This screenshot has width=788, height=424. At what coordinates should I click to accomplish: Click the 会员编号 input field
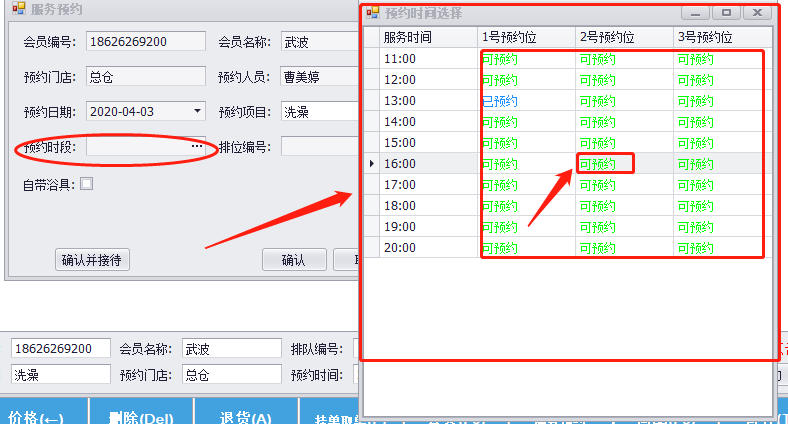click(146, 41)
